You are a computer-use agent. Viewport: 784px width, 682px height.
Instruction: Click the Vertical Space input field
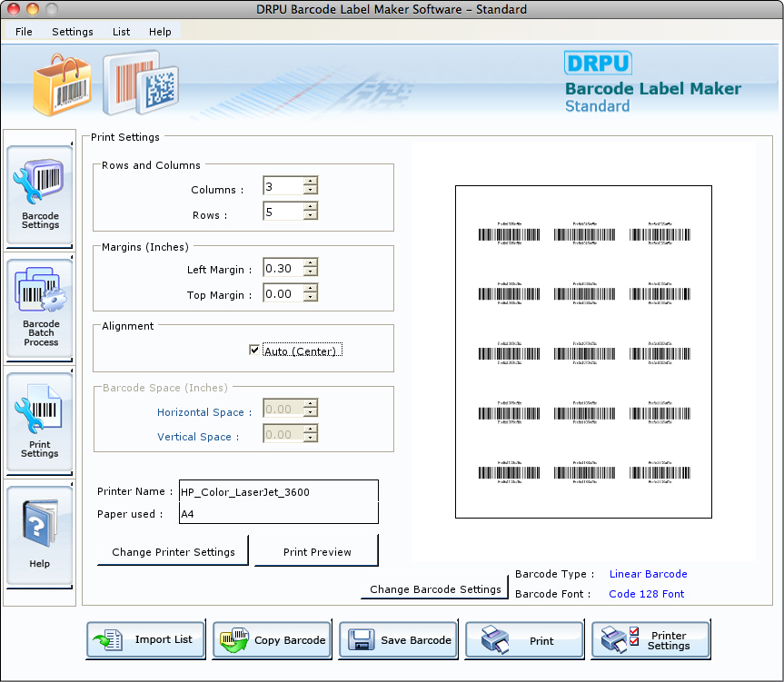coord(283,434)
